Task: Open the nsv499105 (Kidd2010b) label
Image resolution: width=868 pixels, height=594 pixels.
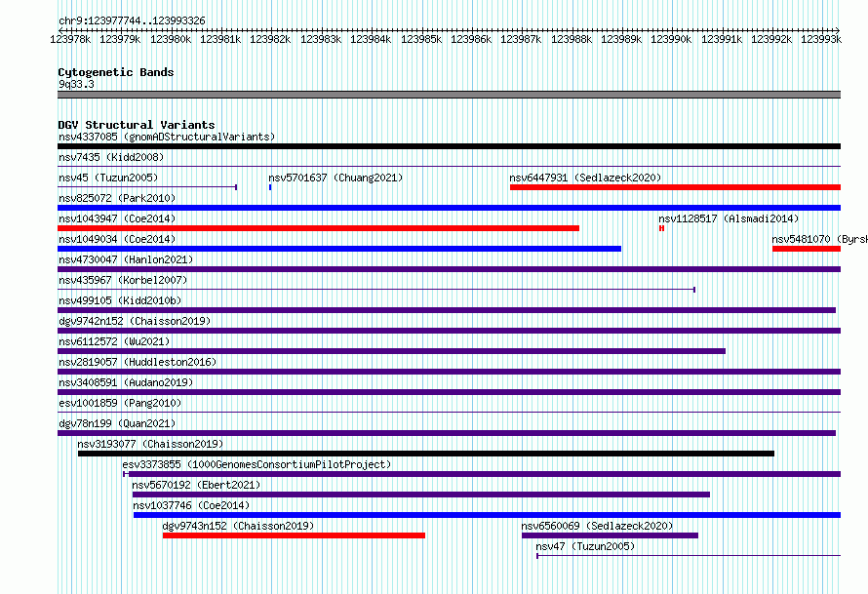Action: tap(120, 300)
